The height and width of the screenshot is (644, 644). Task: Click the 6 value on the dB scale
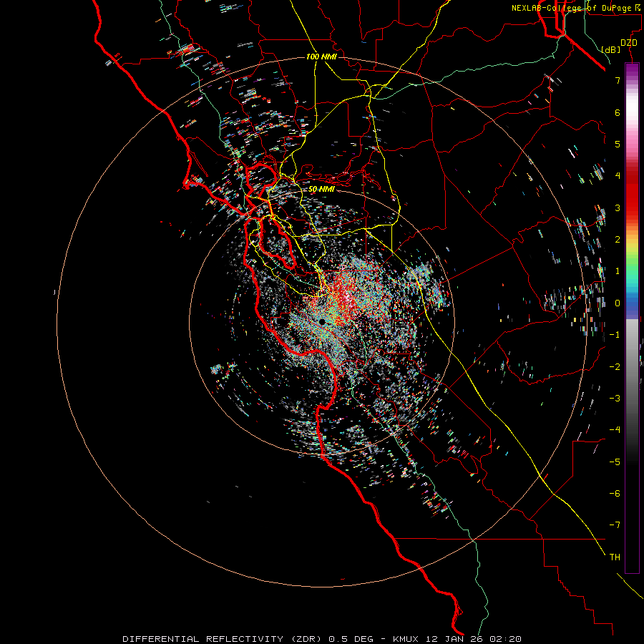618,112
